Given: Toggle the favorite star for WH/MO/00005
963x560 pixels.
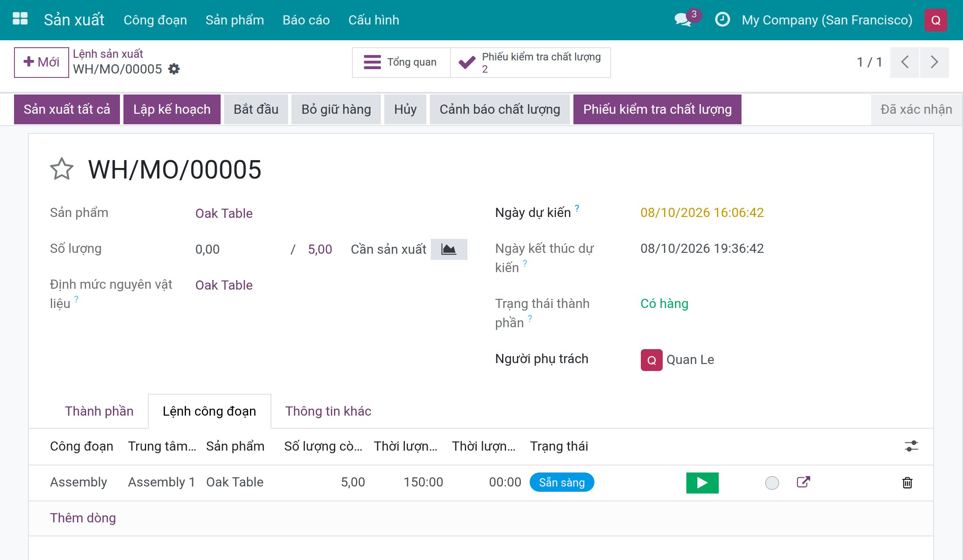Looking at the screenshot, I should 62,169.
